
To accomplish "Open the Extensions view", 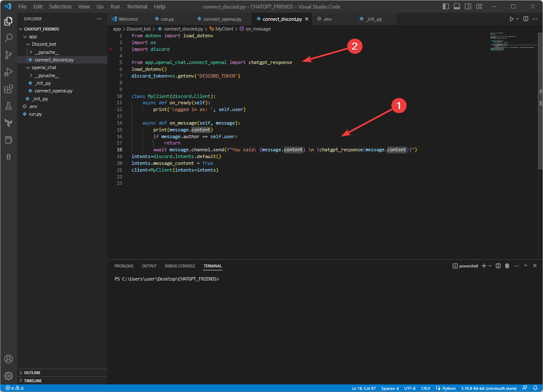I will pyautogui.click(x=8, y=89).
